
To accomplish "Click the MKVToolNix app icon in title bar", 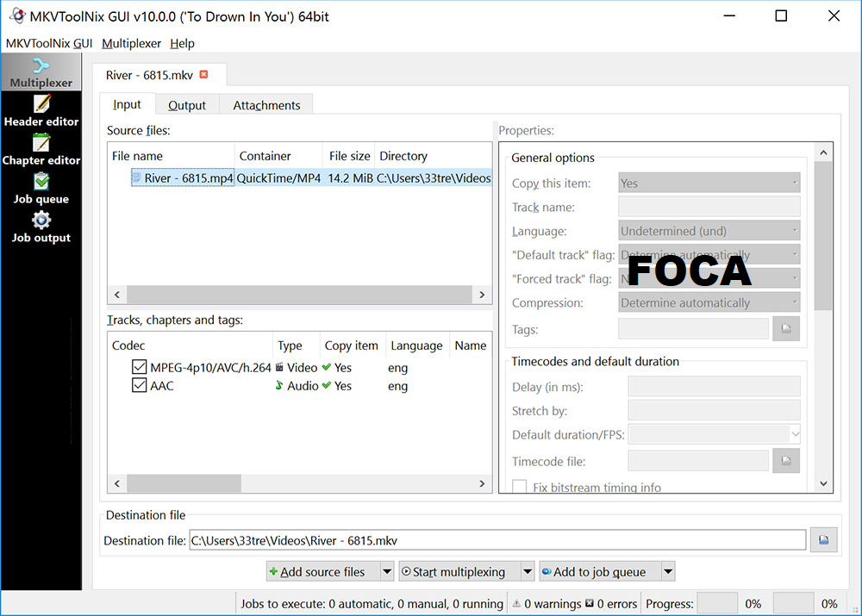I will [x=17, y=16].
